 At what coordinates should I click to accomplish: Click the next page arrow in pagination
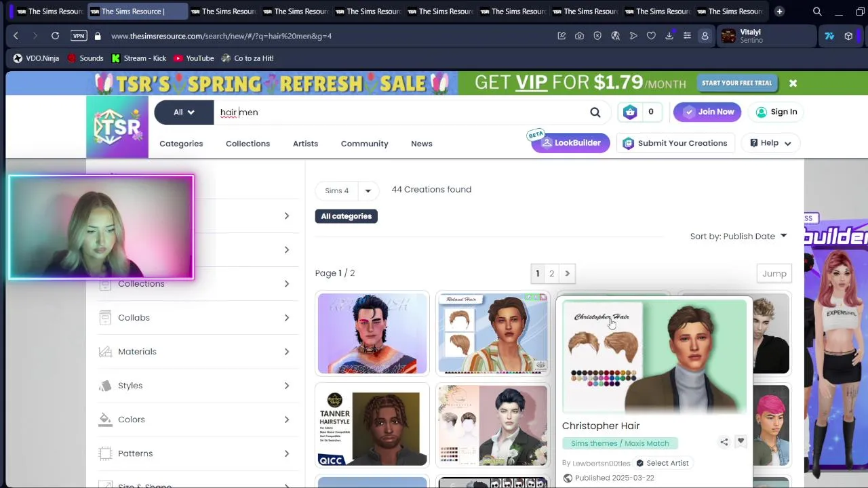click(x=567, y=274)
